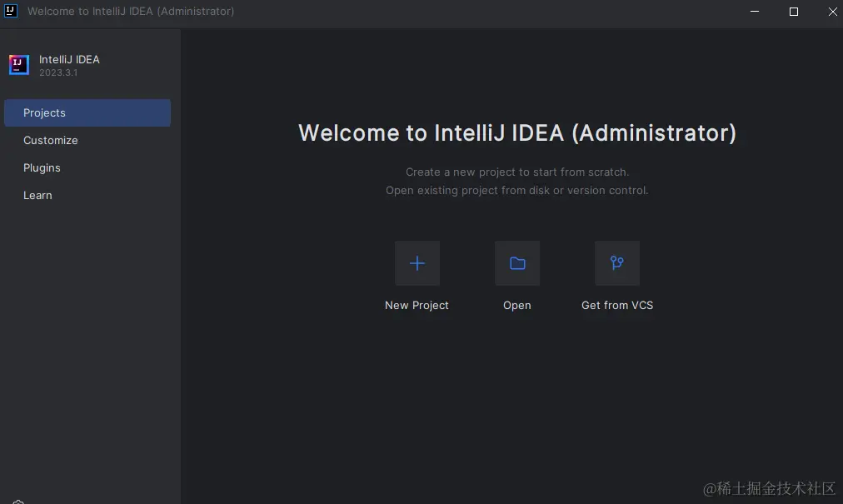
Task: Click the Get from VCS label
Action: click(x=617, y=305)
